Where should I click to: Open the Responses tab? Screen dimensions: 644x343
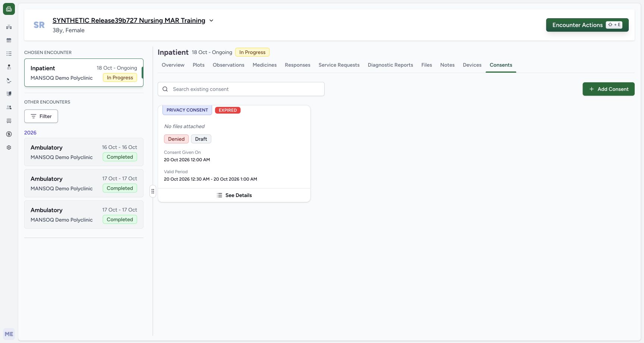(297, 65)
